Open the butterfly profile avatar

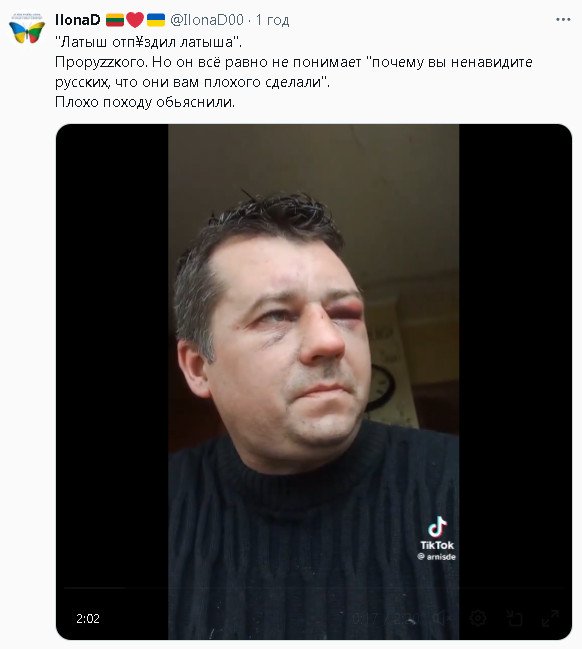coord(27,30)
